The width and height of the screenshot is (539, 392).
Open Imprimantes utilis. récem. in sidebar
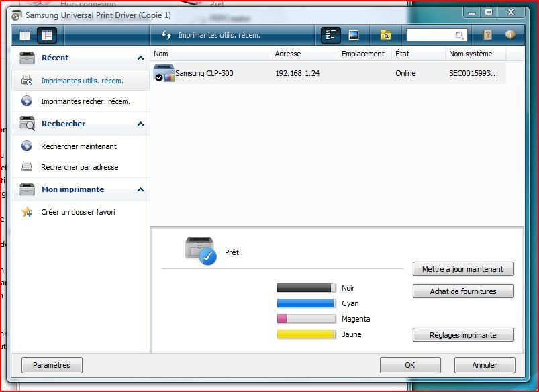(81, 81)
